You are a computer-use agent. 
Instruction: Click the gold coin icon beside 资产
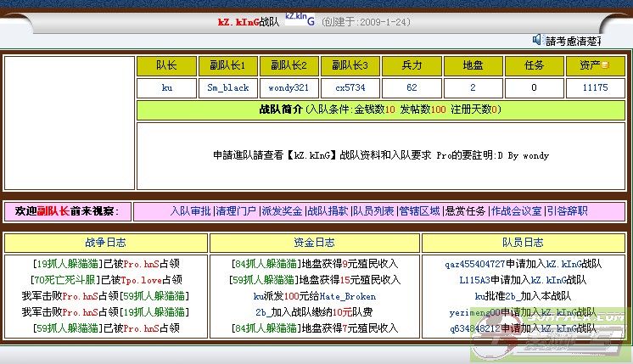pos(605,65)
